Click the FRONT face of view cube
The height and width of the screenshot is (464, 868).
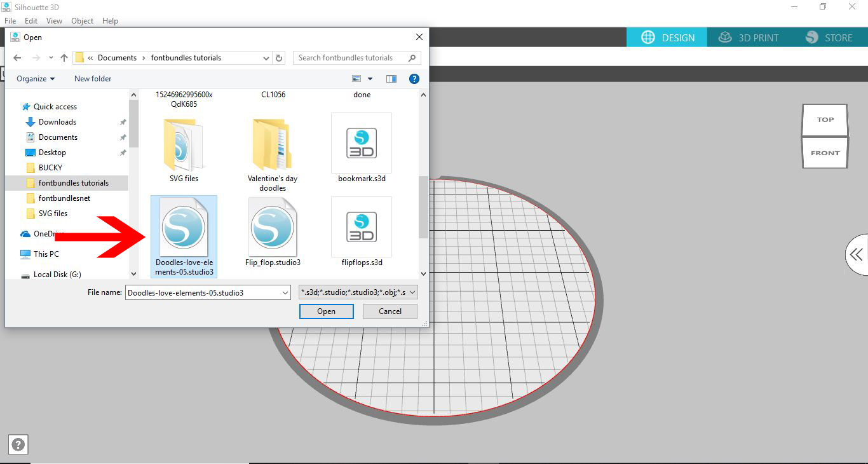825,153
